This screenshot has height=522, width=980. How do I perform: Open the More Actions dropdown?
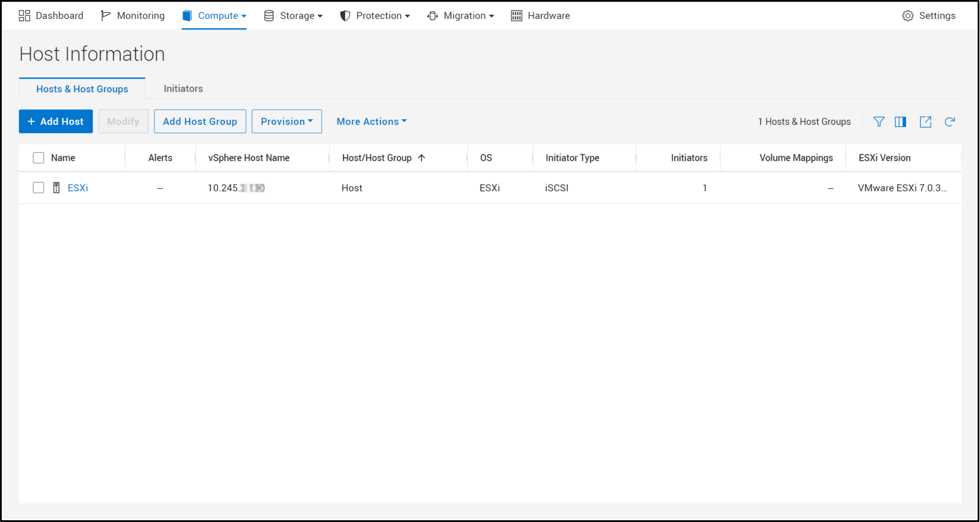click(372, 122)
